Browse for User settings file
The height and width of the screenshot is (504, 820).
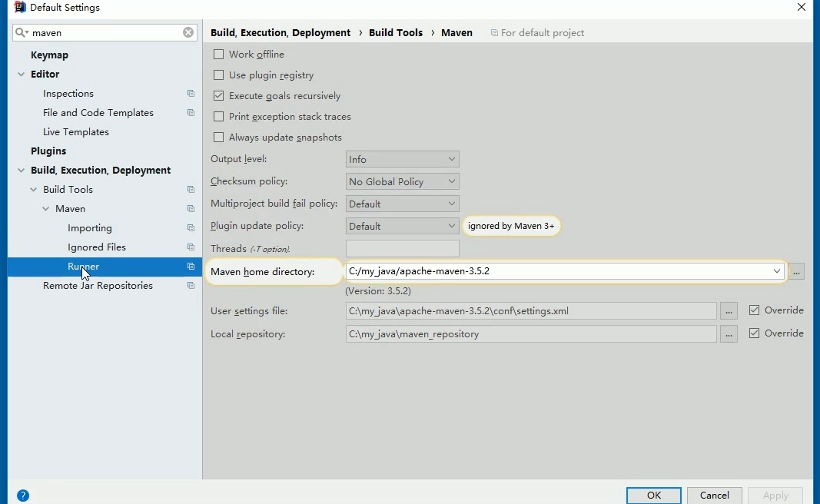729,311
